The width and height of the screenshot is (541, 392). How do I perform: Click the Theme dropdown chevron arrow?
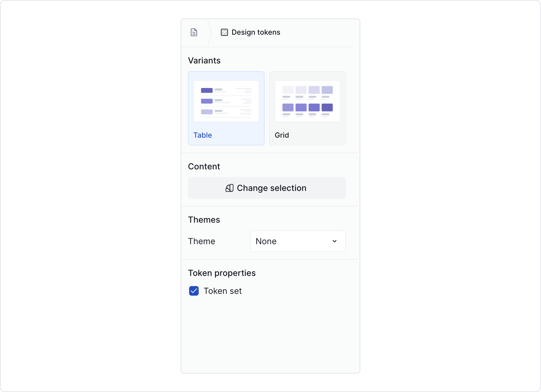(335, 241)
